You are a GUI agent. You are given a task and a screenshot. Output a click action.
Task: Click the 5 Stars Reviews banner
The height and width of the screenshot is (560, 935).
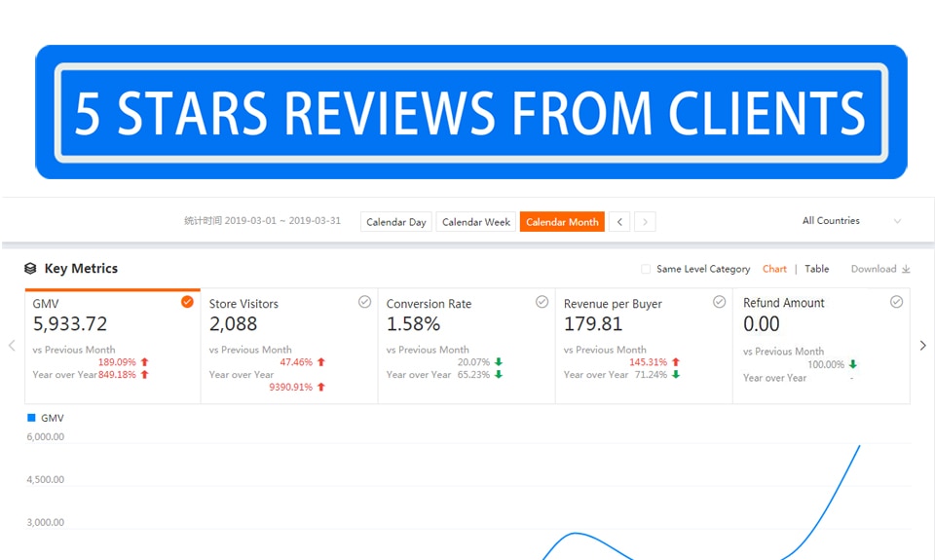471,112
